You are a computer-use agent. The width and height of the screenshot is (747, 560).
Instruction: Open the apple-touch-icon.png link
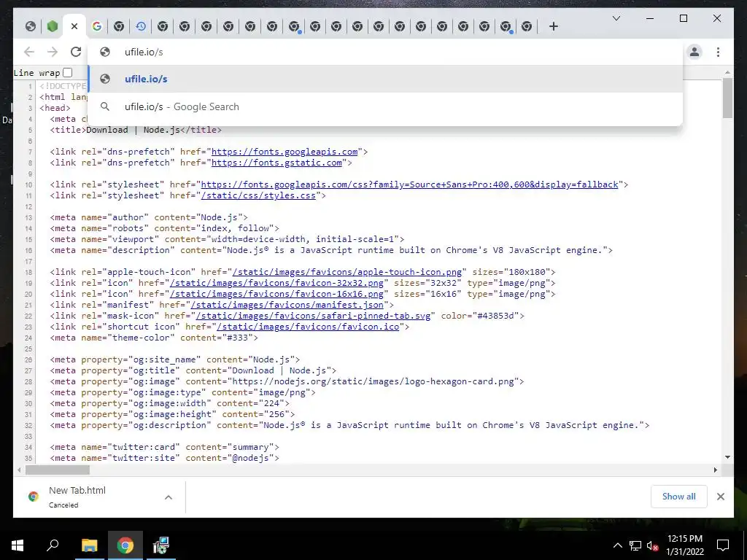pyautogui.click(x=347, y=273)
